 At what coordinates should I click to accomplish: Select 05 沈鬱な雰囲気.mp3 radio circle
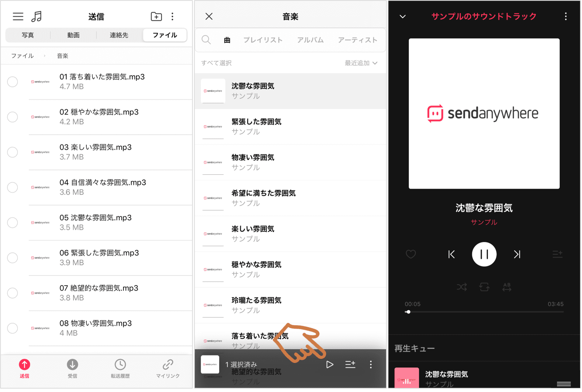[13, 223]
